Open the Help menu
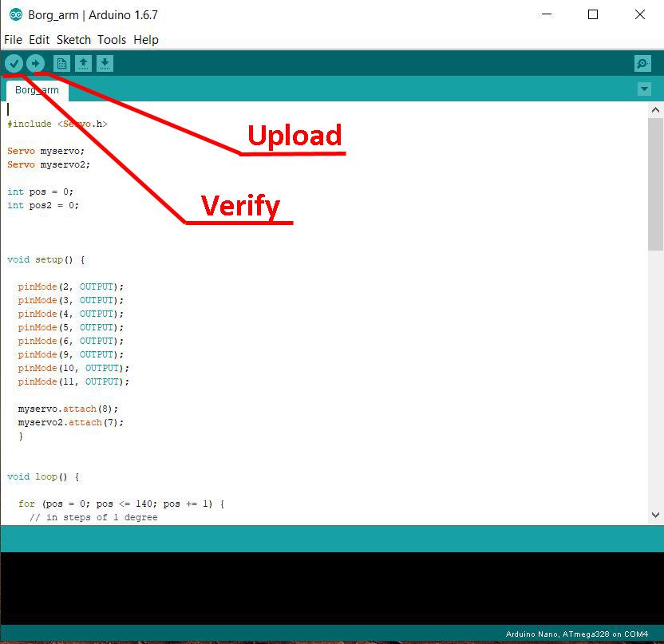The height and width of the screenshot is (644, 664). (x=146, y=40)
